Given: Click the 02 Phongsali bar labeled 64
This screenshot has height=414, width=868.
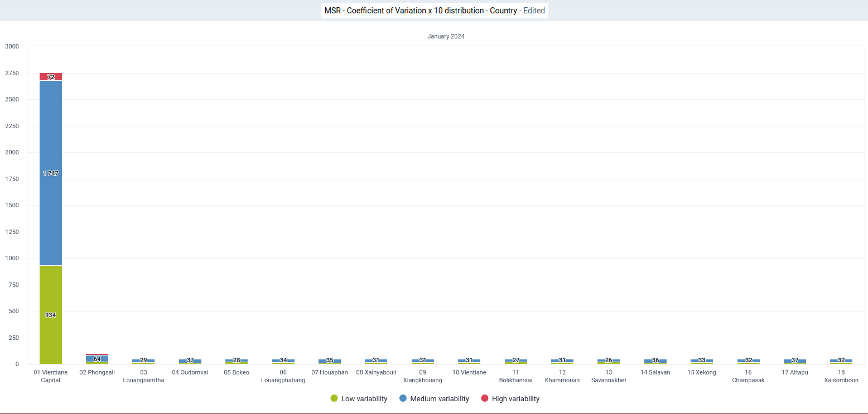Looking at the screenshot, I should 97,359.
